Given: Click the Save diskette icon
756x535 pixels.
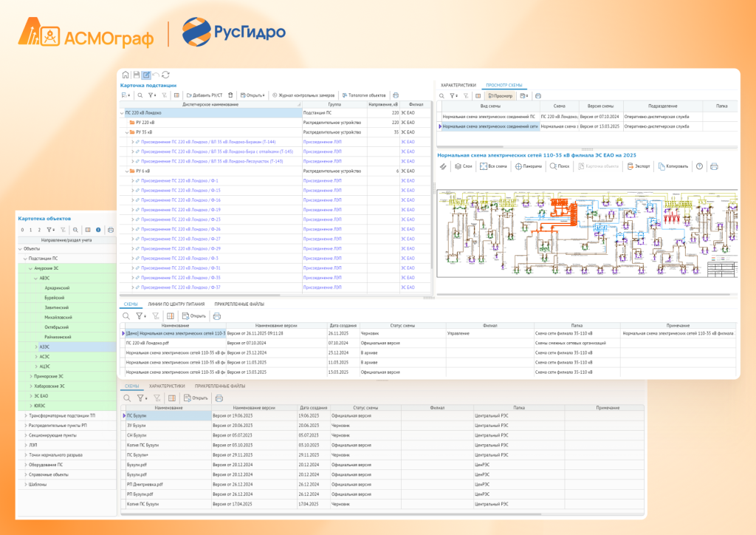Looking at the screenshot, I should pos(137,75).
